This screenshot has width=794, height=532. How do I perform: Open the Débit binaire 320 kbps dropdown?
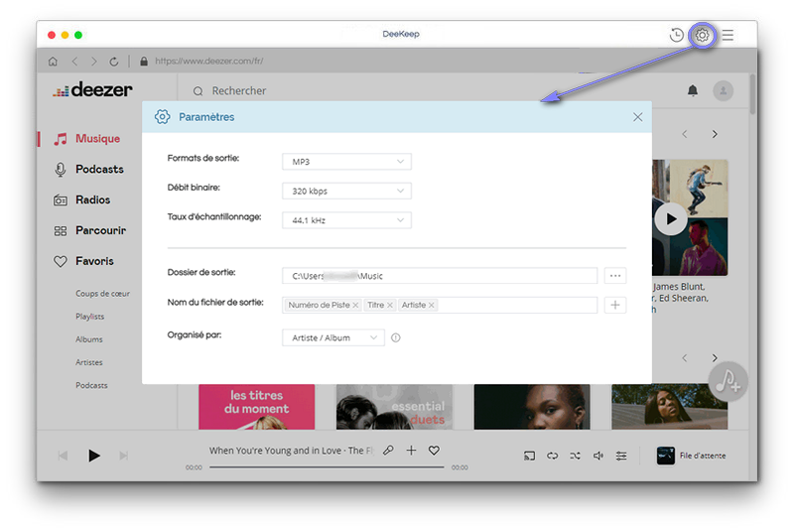(x=346, y=191)
